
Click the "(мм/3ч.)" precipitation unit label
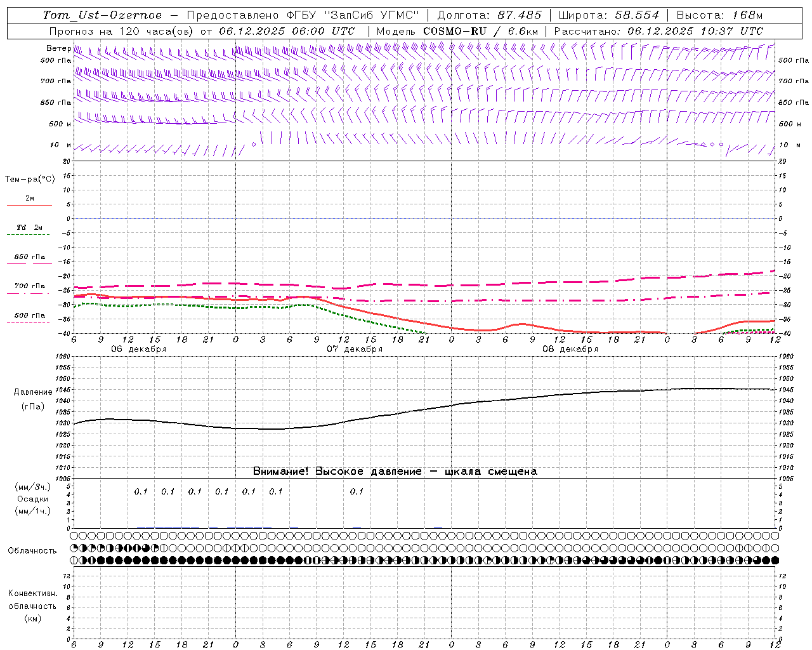pyautogui.click(x=33, y=487)
